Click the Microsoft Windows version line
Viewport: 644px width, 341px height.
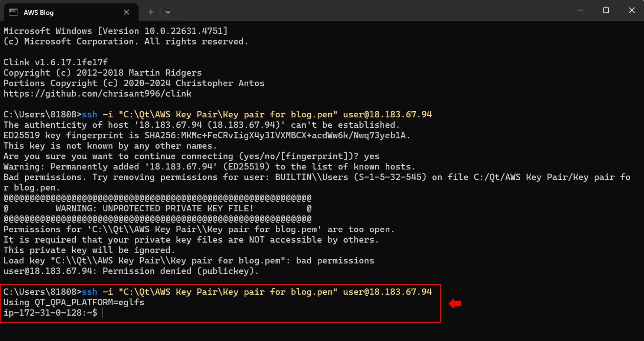click(x=115, y=31)
